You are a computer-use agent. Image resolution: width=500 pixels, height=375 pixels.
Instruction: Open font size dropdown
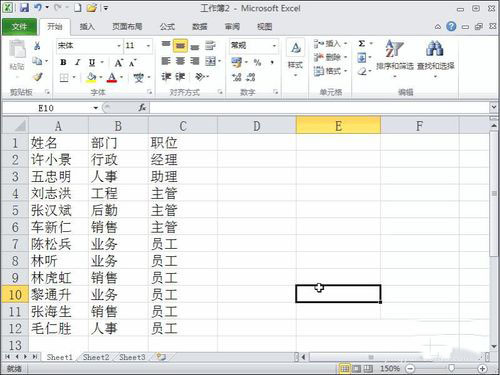[x=148, y=46]
